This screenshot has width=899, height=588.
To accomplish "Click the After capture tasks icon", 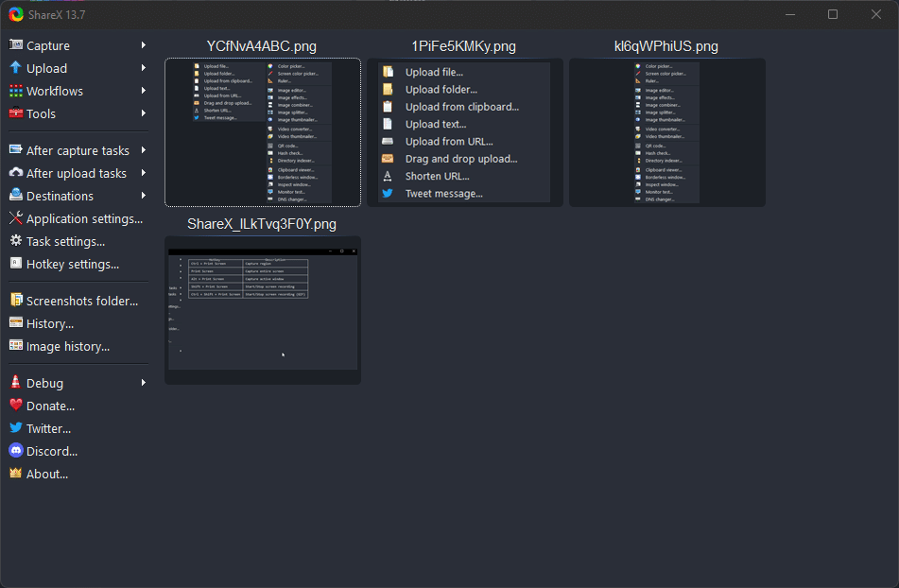I will pyautogui.click(x=16, y=149).
